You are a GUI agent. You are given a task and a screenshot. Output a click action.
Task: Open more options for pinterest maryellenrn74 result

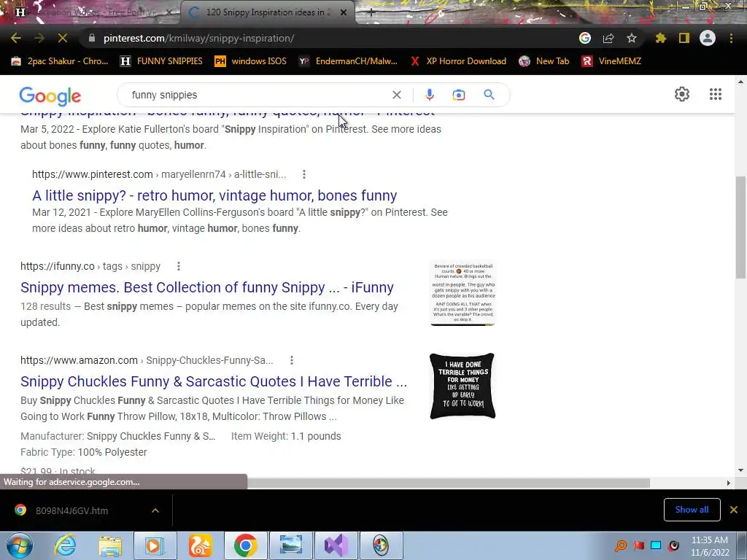[304, 174]
